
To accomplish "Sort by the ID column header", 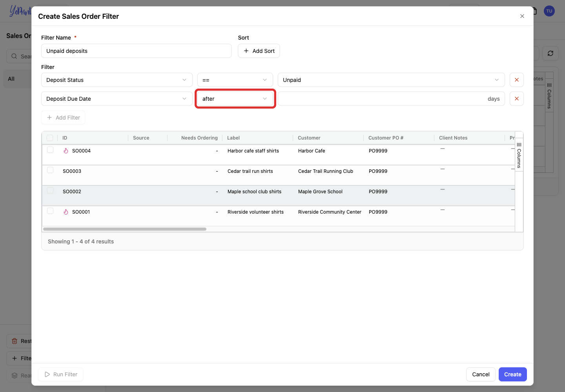I will (65, 138).
